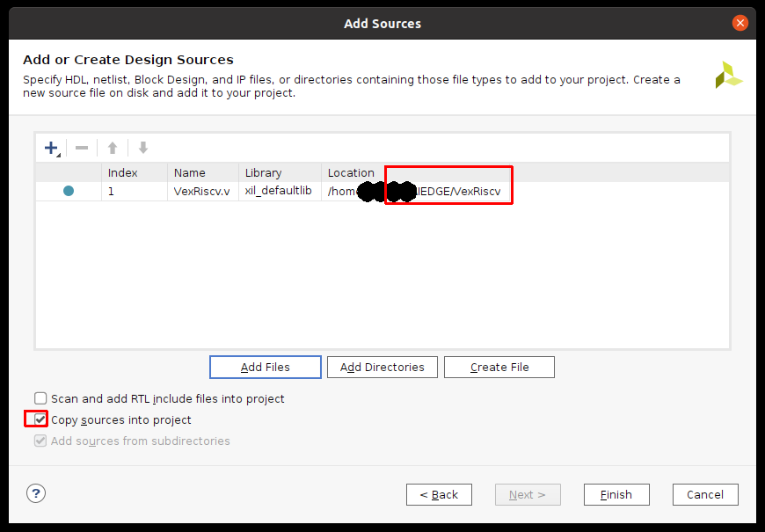
Task: Toggle Copy sources into project checkbox
Action: pos(40,419)
